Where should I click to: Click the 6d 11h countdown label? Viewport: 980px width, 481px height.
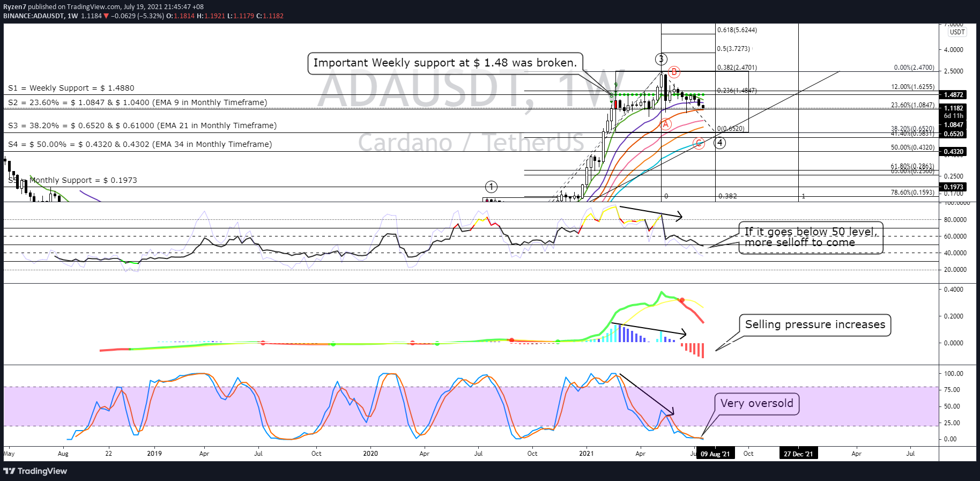pyautogui.click(x=954, y=116)
